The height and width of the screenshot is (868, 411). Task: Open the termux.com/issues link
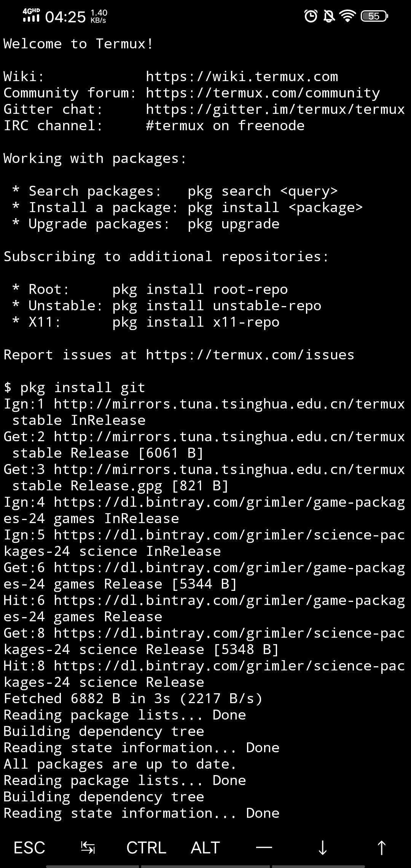tap(250, 355)
